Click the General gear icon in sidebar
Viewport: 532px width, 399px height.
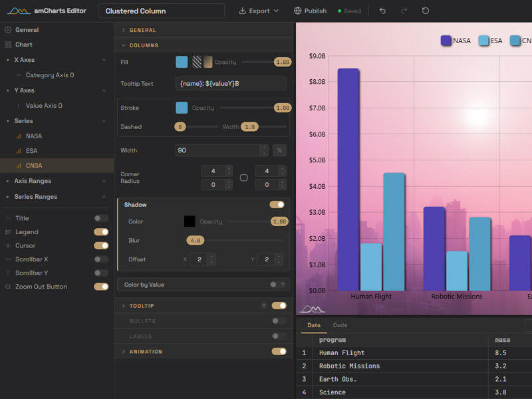point(8,30)
